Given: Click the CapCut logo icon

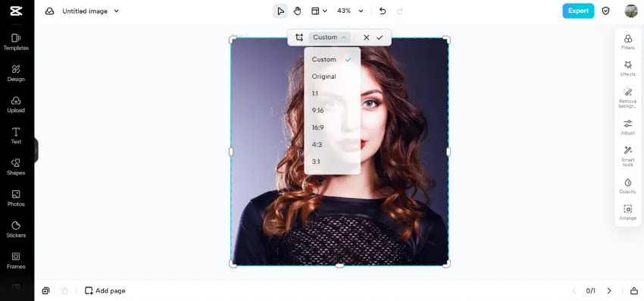Looking at the screenshot, I should 16,11.
